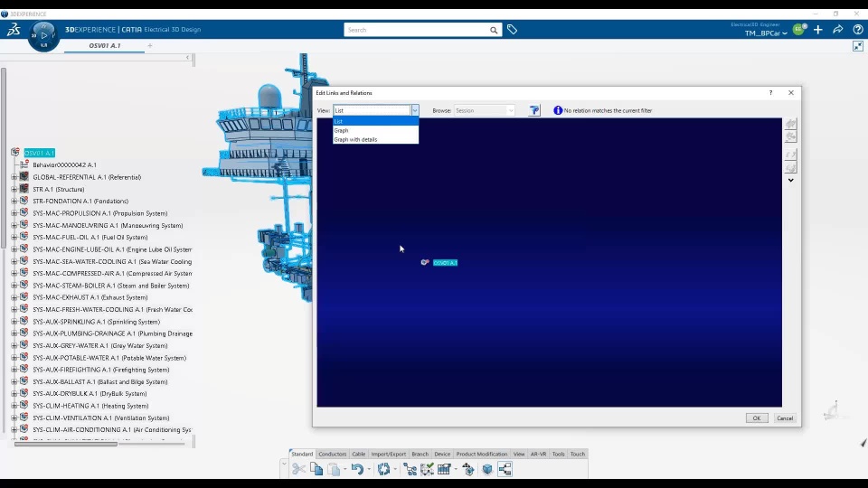Screen dimensions: 868x488
Task: Click the help question mark in dialog title
Action: (x=770, y=93)
